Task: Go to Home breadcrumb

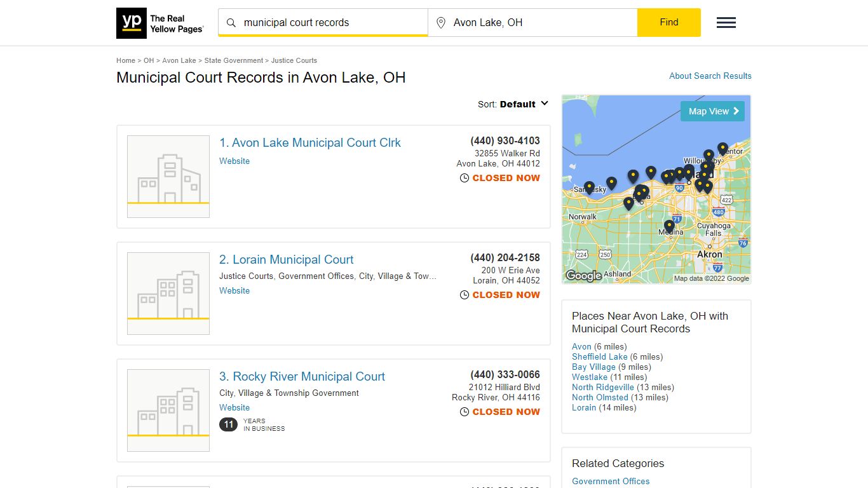Action: tap(126, 60)
